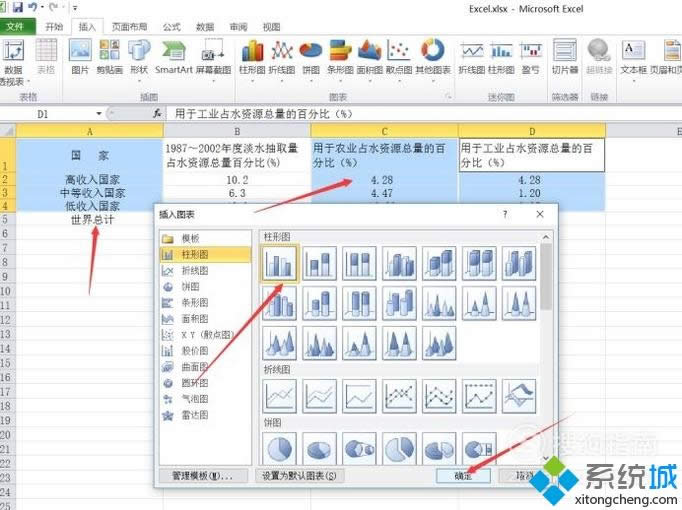Choose Bar (条形图) in chart category list
Screen dimensions: 682x510
click(205, 303)
